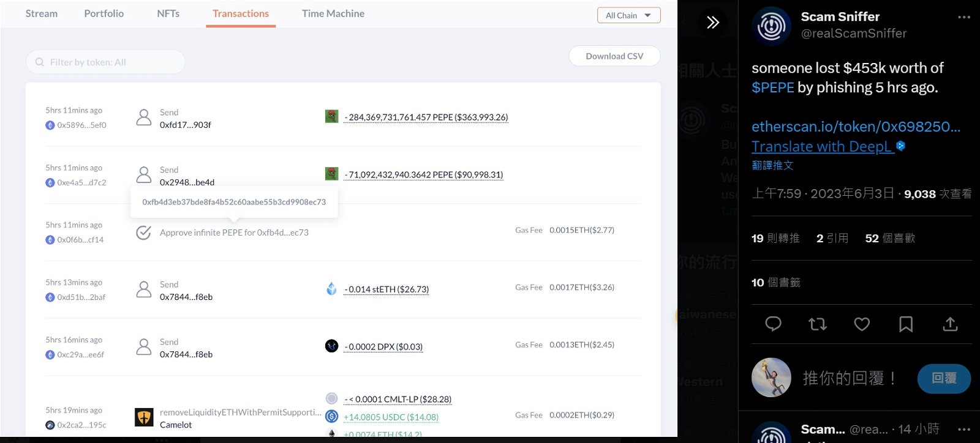
Task: Click the @realScamSniffer handle
Action: 854,33
